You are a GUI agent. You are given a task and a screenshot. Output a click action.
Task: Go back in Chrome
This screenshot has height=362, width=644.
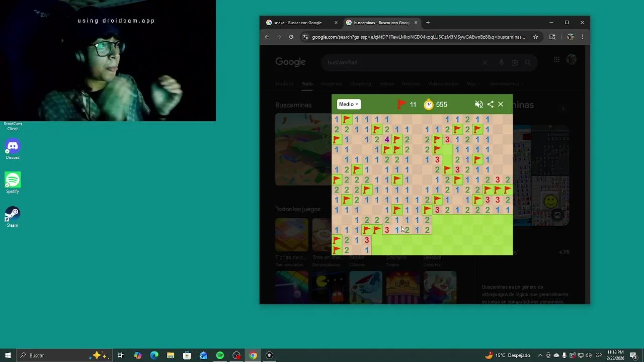[x=267, y=37]
